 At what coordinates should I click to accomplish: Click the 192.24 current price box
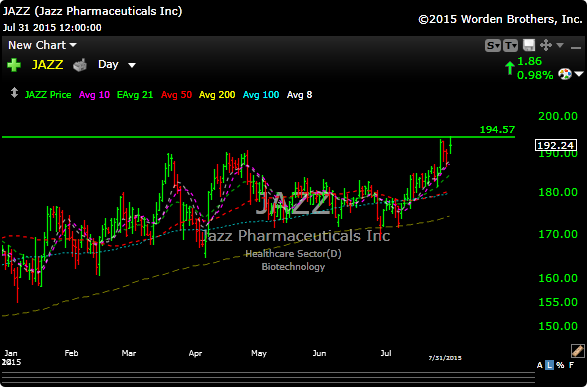pos(556,145)
